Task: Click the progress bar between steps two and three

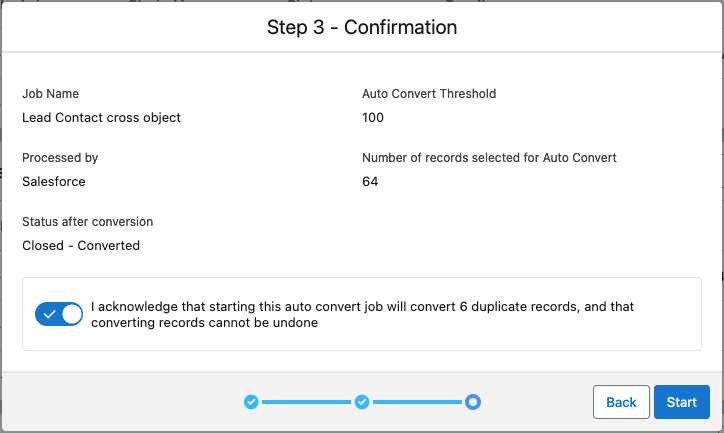Action: pyautogui.click(x=417, y=402)
